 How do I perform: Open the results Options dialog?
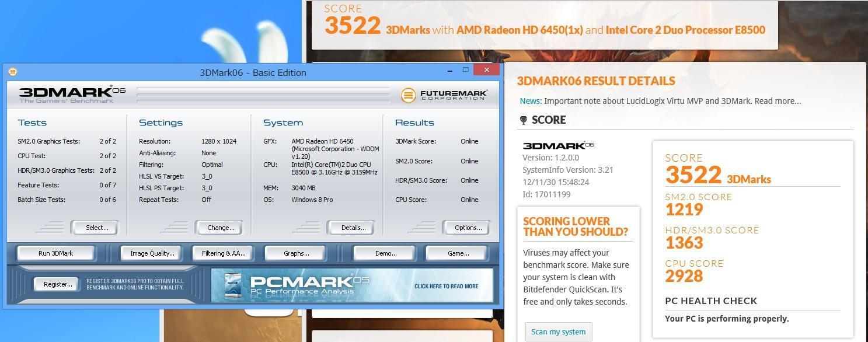[x=466, y=228]
